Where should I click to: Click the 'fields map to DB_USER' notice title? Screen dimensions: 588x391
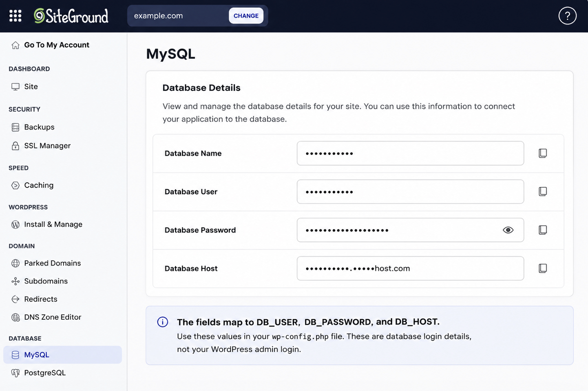pyautogui.click(x=308, y=322)
